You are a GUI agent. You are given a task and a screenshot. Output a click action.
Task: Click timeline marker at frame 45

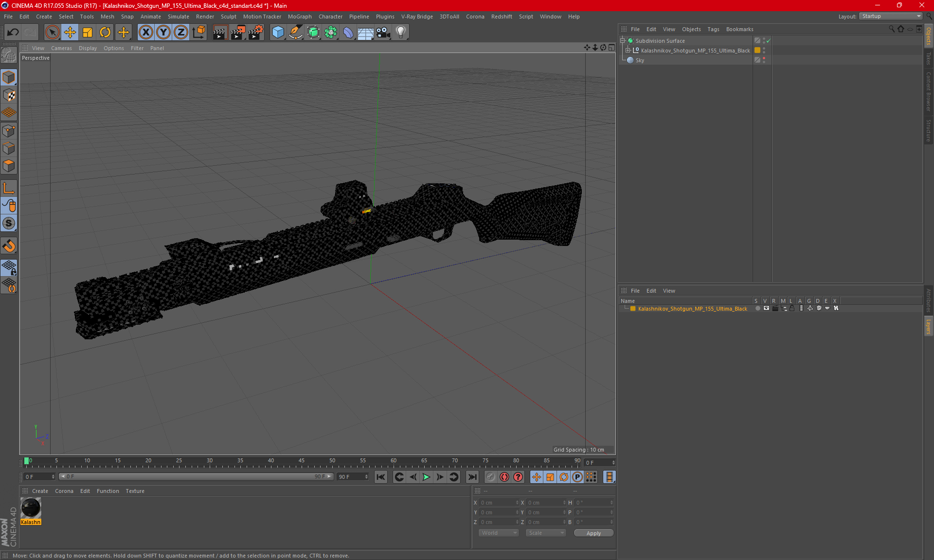click(x=302, y=462)
